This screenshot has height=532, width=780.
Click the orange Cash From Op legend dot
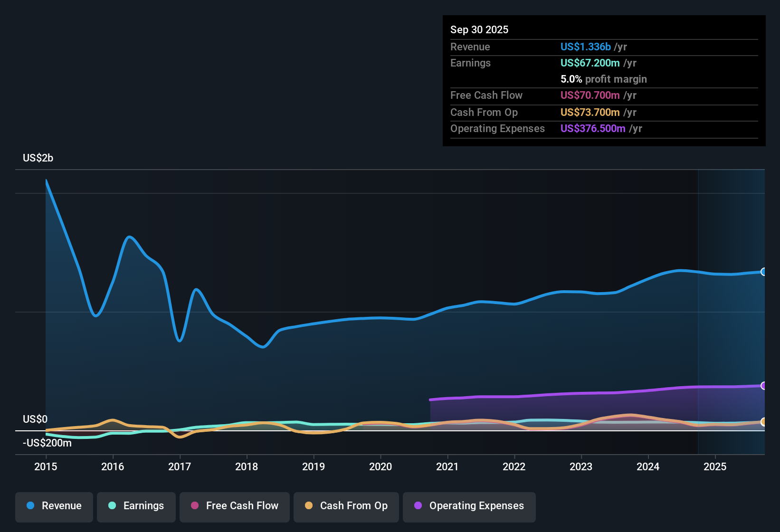[309, 506]
